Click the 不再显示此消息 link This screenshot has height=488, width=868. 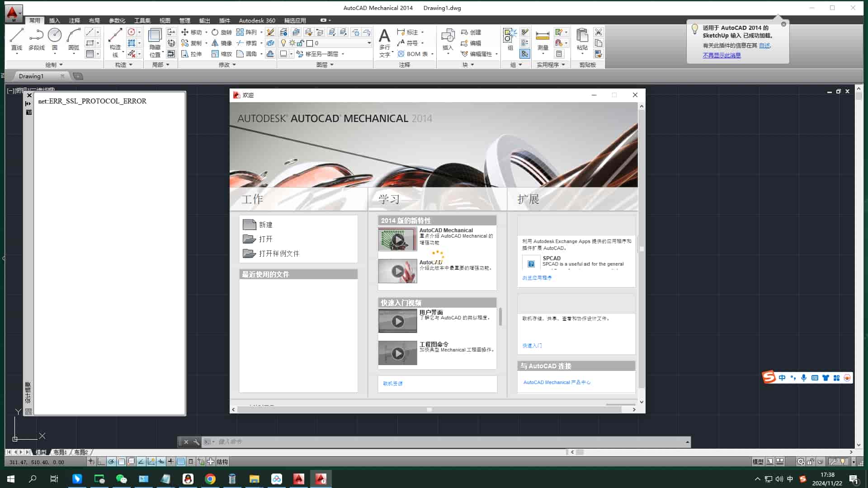pos(721,55)
